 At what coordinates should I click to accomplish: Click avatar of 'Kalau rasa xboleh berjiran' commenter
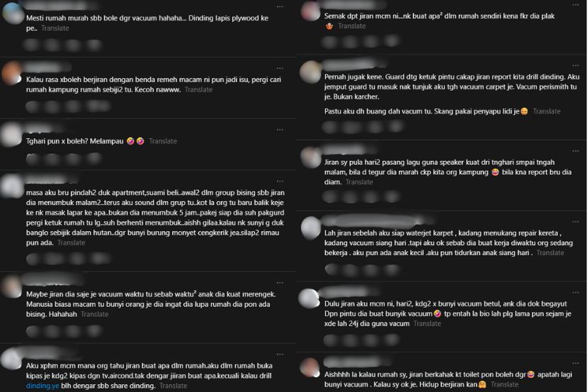point(12,72)
